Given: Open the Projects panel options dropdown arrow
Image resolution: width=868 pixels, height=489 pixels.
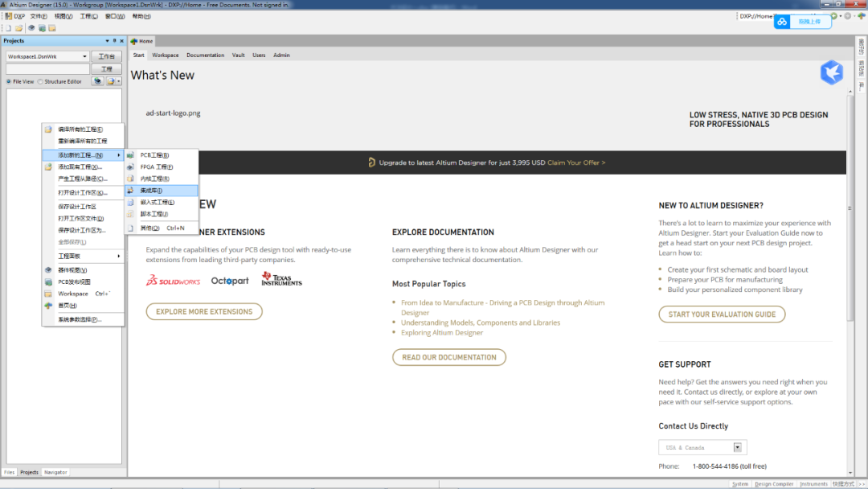Looking at the screenshot, I should tap(107, 40).
